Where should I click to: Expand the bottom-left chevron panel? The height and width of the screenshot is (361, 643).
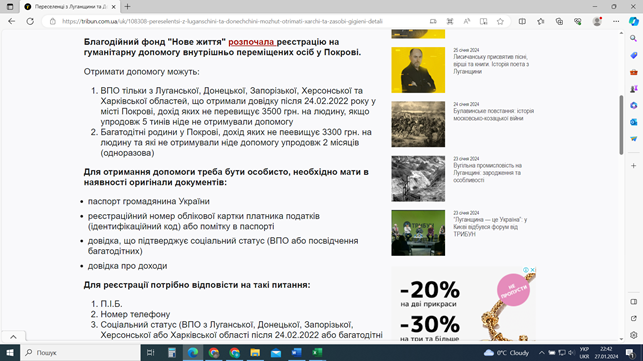[13, 337]
